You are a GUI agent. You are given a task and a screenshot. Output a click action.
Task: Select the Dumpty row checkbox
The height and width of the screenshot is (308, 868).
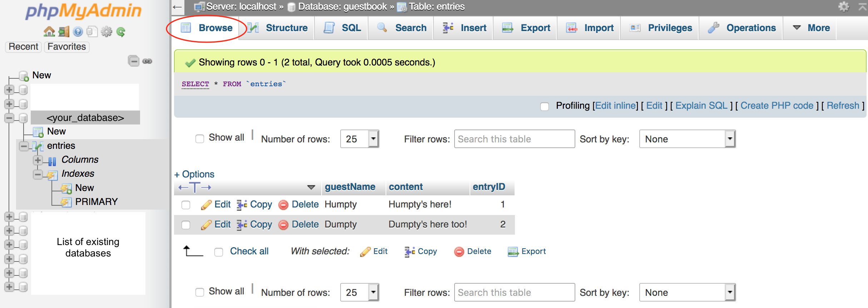point(186,225)
